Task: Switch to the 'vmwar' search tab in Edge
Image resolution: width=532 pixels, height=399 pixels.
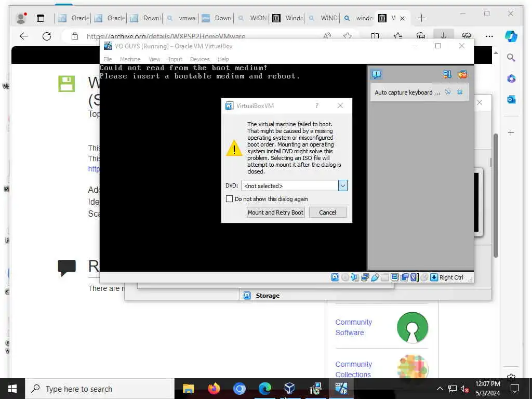Action: tap(181, 18)
